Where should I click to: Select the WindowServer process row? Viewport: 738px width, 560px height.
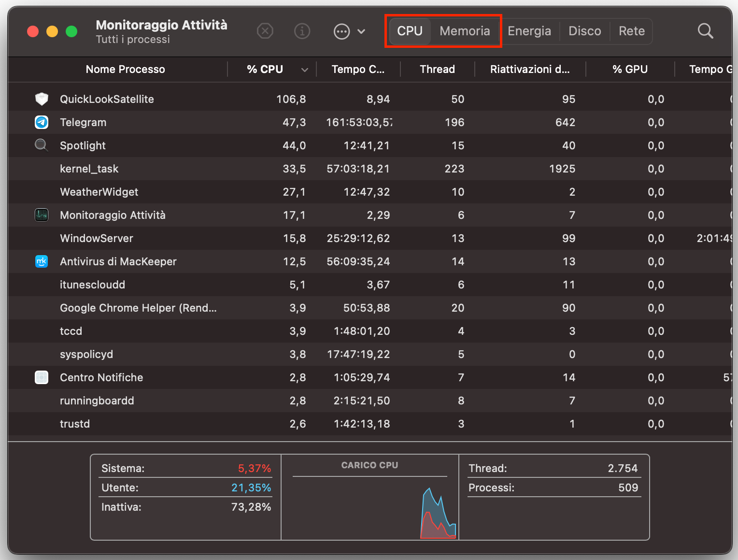193,238
